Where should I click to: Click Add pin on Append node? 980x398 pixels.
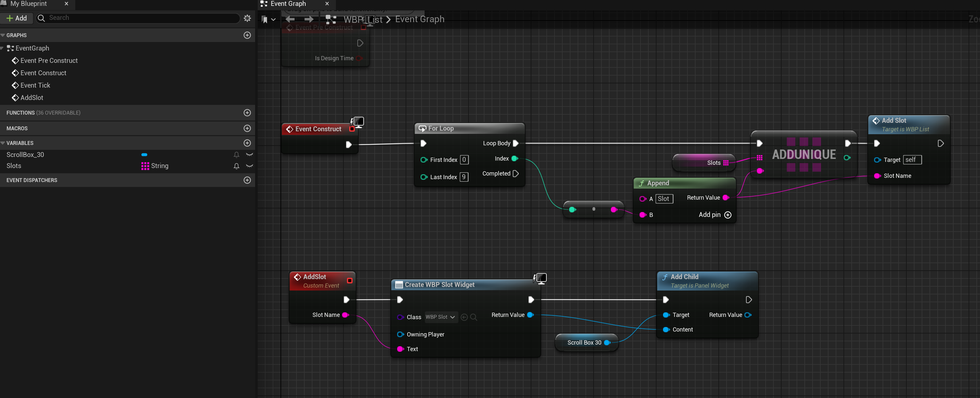point(728,215)
